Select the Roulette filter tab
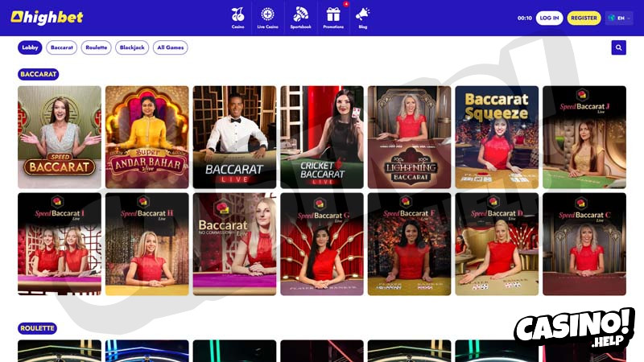Image resolution: width=644 pixels, height=362 pixels. tap(97, 47)
